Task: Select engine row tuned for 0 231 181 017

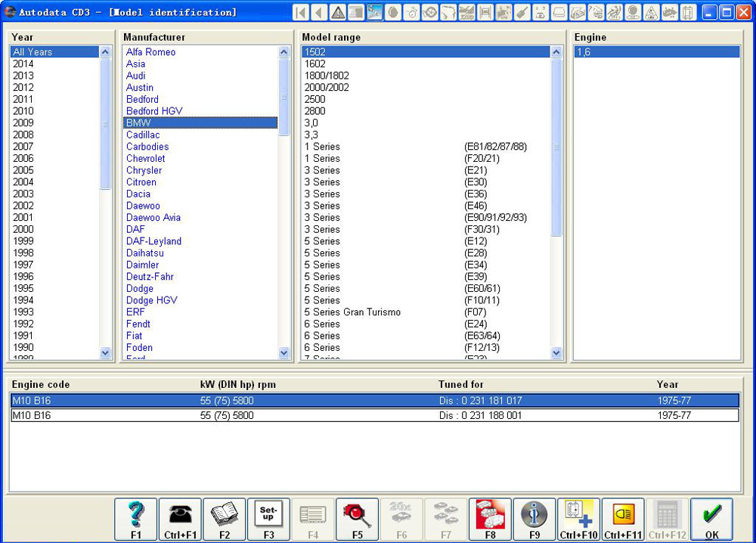Action: coord(375,401)
